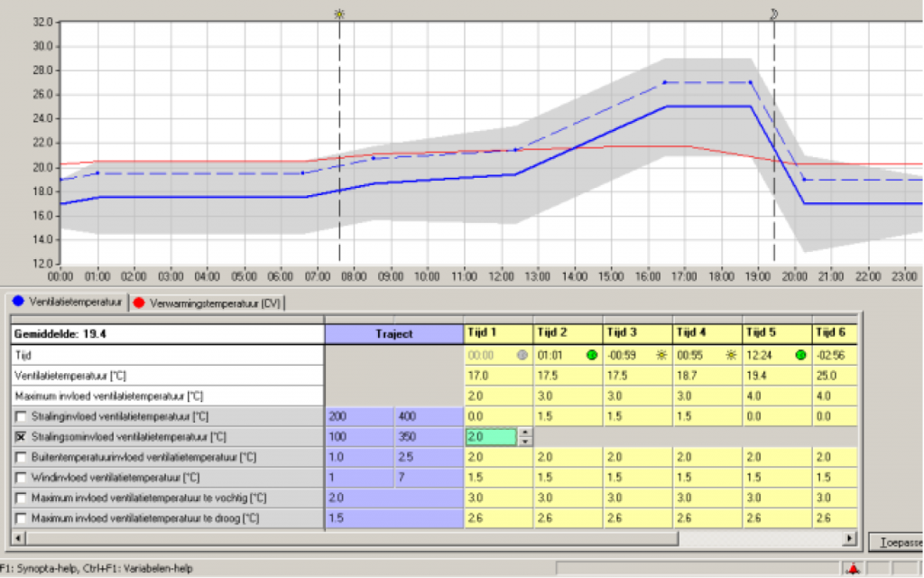Tick the Windinvloed ventilatietemperatuur checkbox
The width and height of the screenshot is (924, 578).
[x=21, y=478]
